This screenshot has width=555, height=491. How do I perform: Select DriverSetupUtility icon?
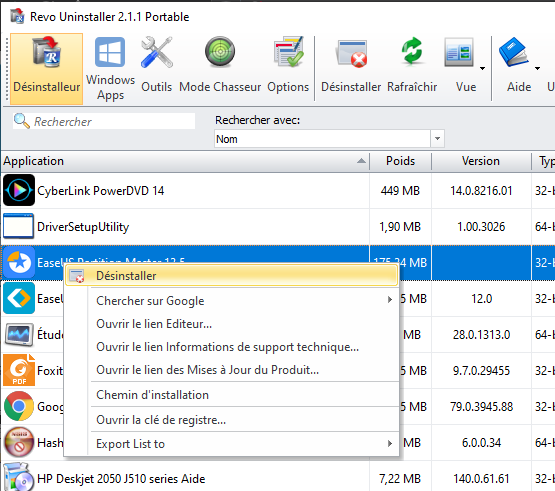(x=18, y=226)
